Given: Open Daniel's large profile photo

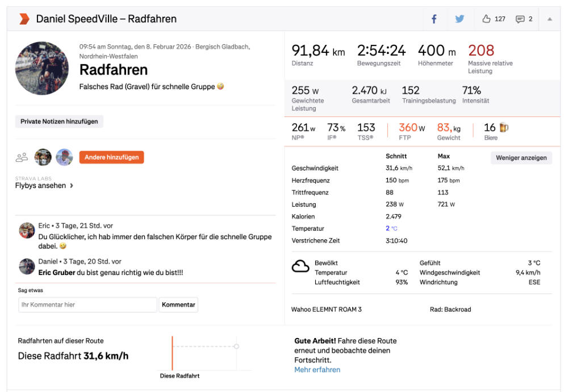Looking at the screenshot, I should (x=42, y=68).
